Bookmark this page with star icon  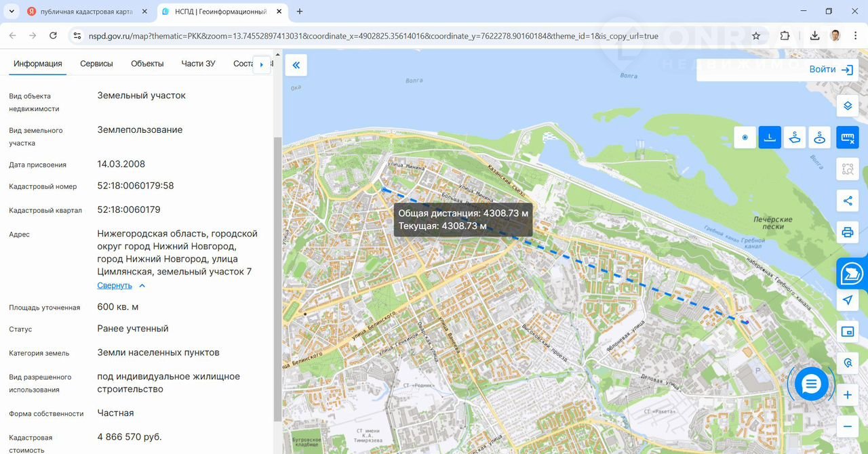click(756, 36)
